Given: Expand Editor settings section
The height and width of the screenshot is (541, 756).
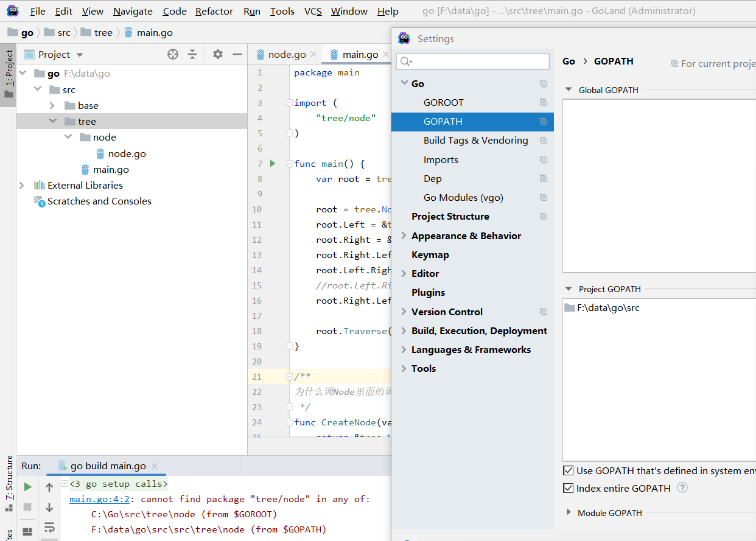Looking at the screenshot, I should coord(404,273).
